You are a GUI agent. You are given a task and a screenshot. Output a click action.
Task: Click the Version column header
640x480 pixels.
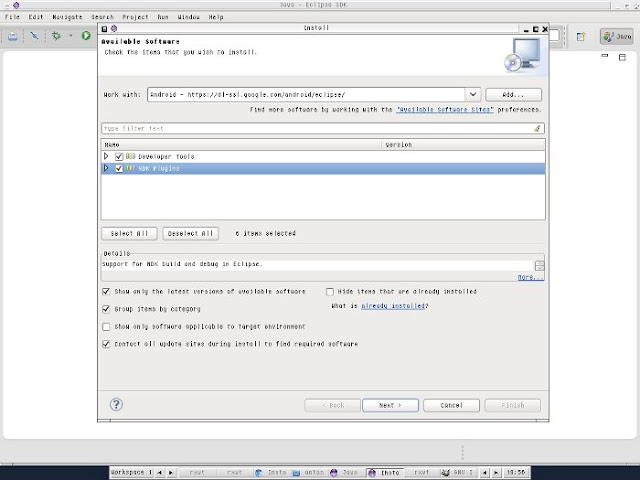point(463,144)
